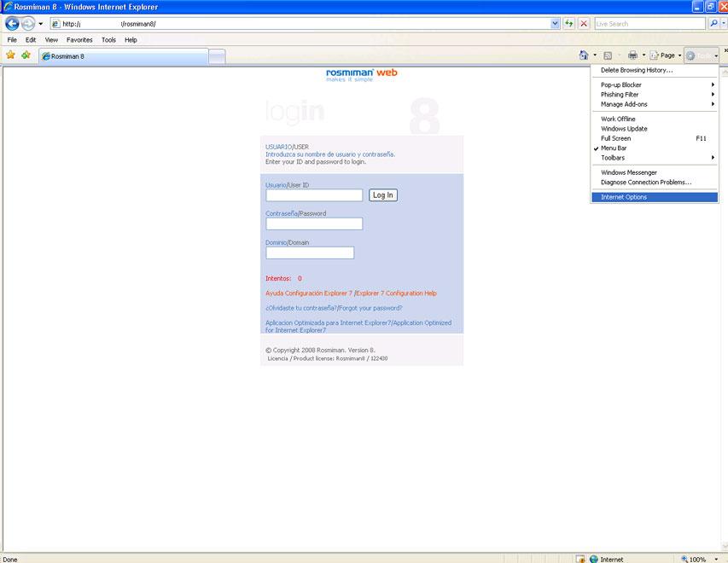Expand the Pop-up Blocker submenu

pyautogui.click(x=655, y=85)
